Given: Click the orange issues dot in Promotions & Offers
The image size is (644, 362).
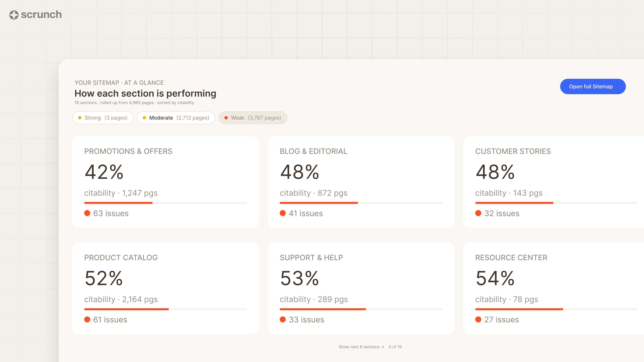Looking at the screenshot, I should (x=87, y=213).
